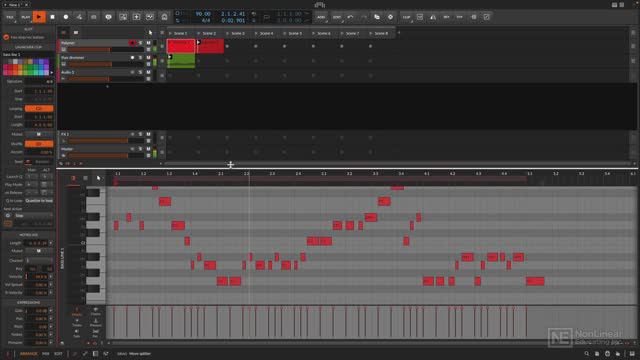Solo the FX 1 track
The height and width of the screenshot is (360, 640).
(140, 134)
